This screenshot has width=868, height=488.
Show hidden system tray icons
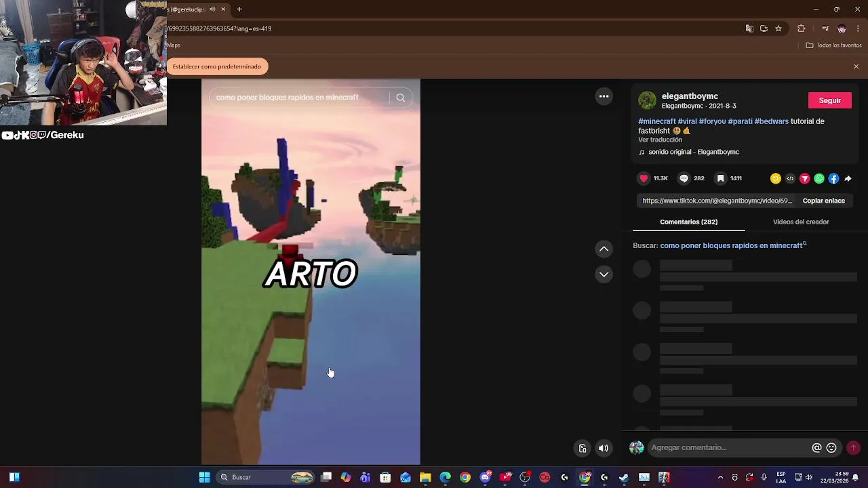click(x=720, y=477)
